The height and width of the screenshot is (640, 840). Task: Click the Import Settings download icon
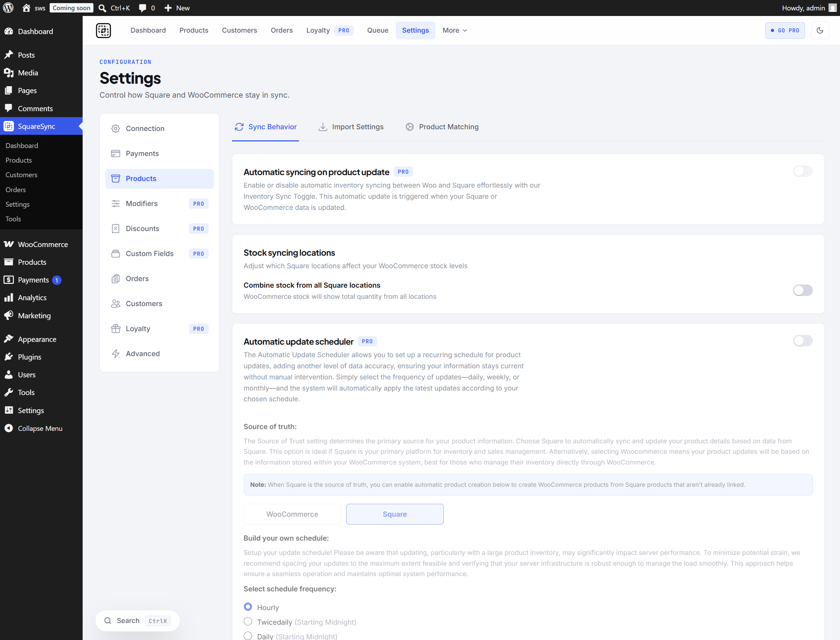(323, 127)
